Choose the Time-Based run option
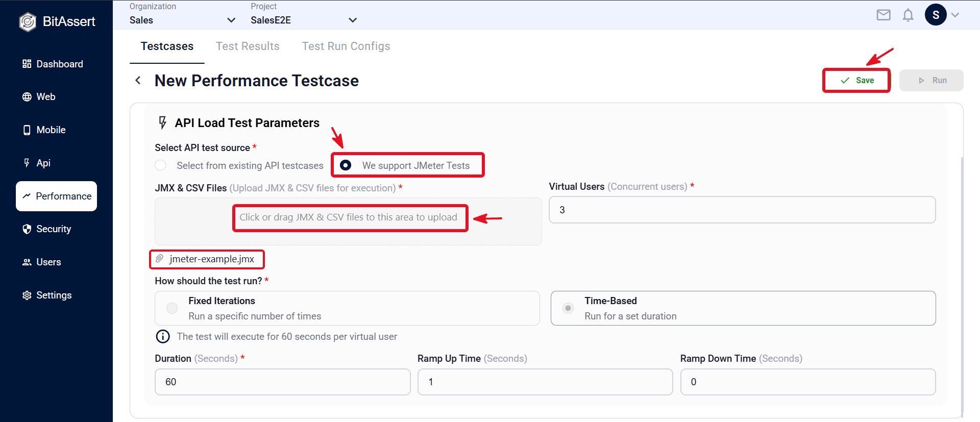This screenshot has height=422, width=980. pyautogui.click(x=743, y=308)
